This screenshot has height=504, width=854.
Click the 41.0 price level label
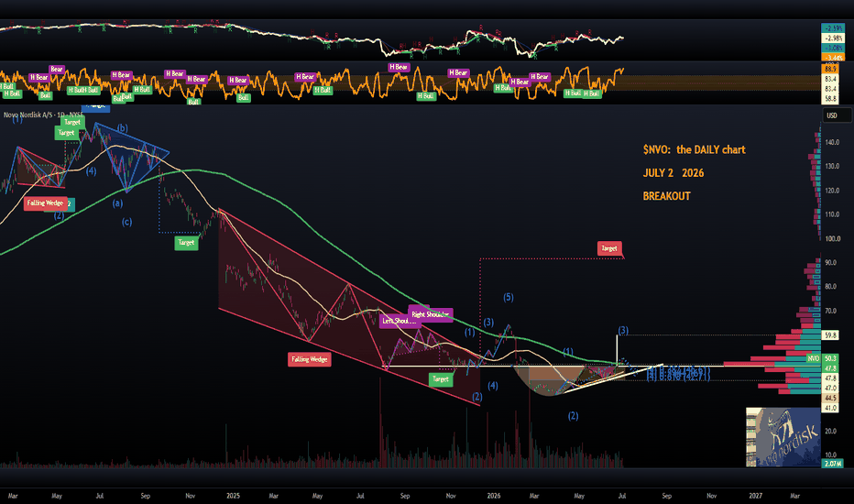pyautogui.click(x=830, y=408)
